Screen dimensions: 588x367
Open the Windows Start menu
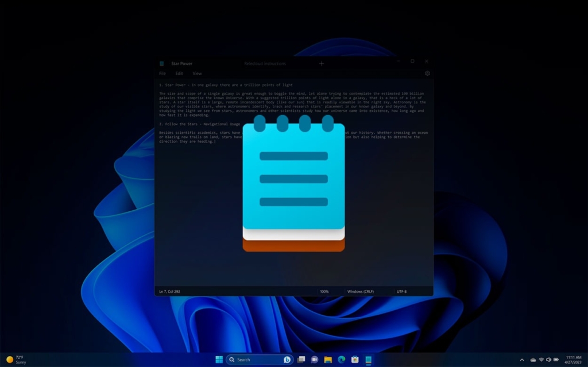click(x=219, y=360)
